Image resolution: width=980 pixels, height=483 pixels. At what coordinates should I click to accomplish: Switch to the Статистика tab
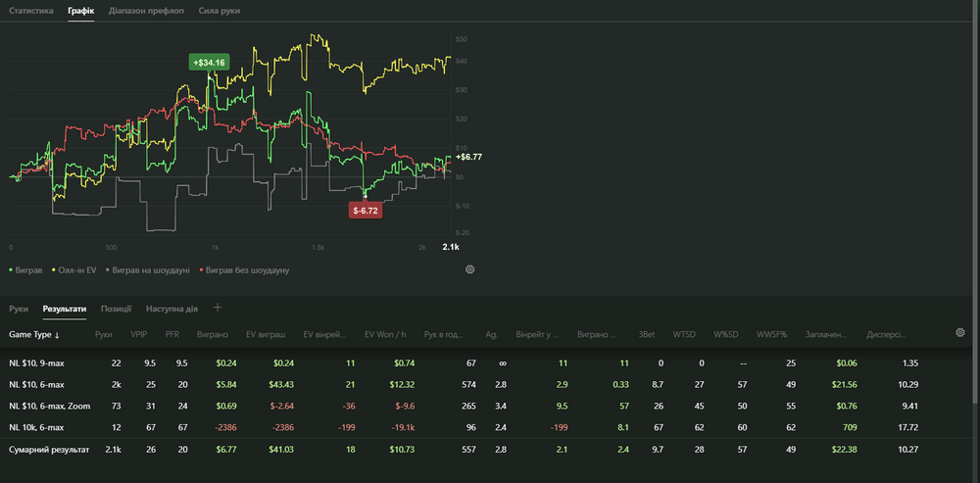click(31, 10)
